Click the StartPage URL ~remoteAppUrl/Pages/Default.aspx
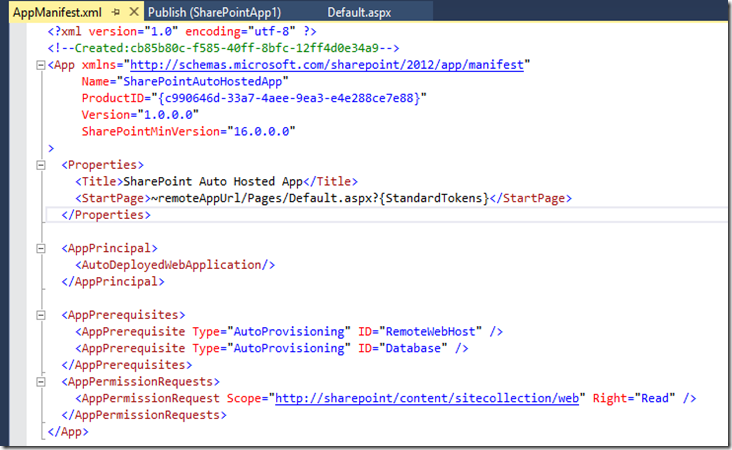The image size is (732, 450). 262,198
